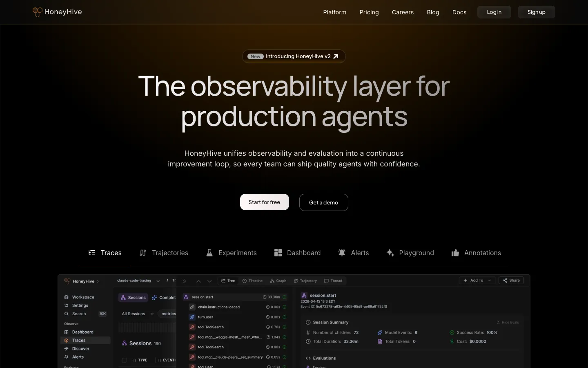Click the Dashboard grid icon tab
The width and height of the screenshot is (588, 368).
click(x=278, y=253)
